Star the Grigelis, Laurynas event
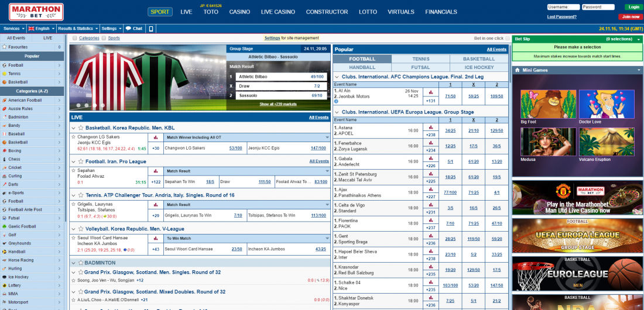Screen dimensions: 644x310 coord(73,204)
